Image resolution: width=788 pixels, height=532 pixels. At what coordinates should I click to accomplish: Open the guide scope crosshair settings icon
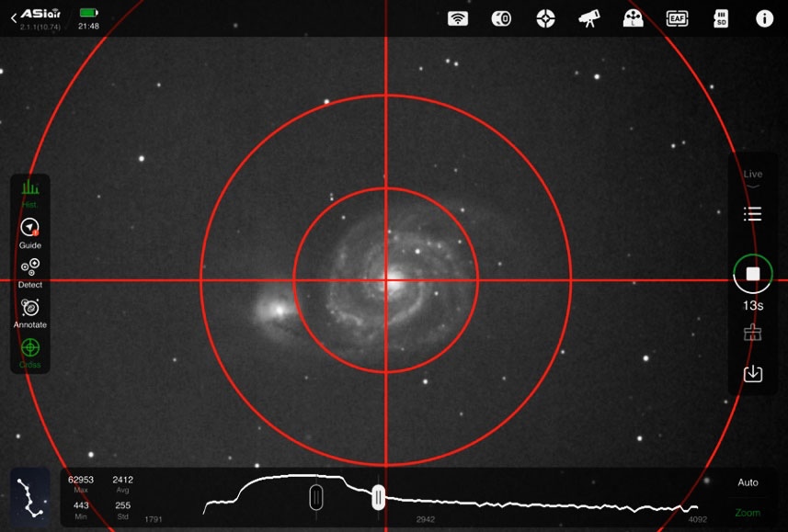point(545,18)
